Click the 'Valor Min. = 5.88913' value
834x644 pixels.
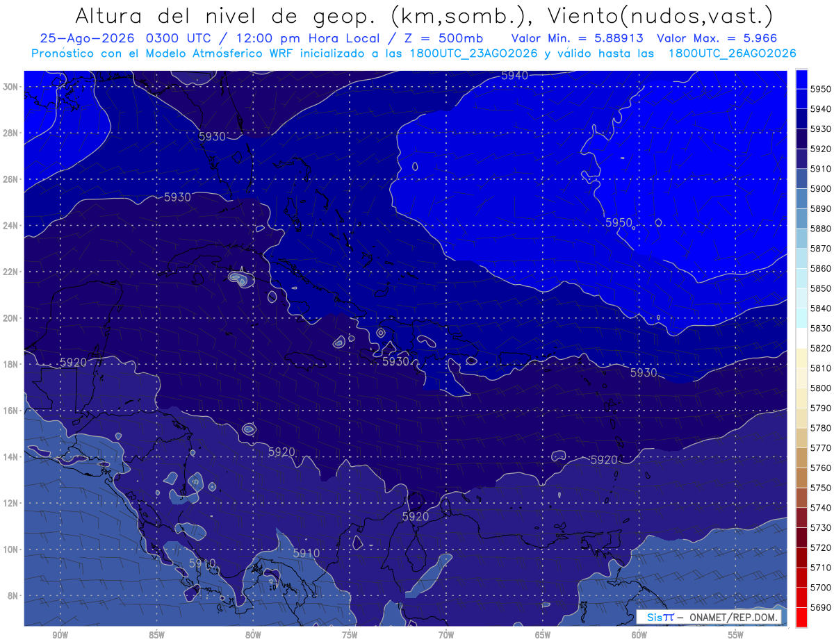(577, 38)
